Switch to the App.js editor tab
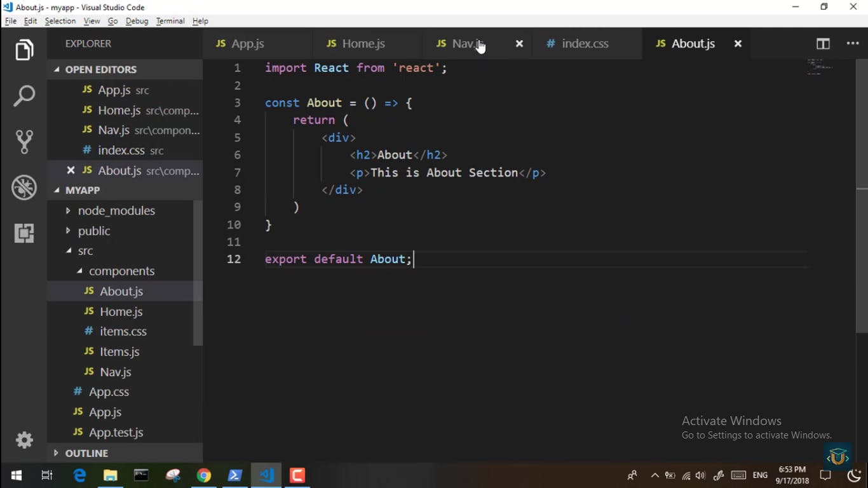This screenshot has height=488, width=868. [257, 44]
